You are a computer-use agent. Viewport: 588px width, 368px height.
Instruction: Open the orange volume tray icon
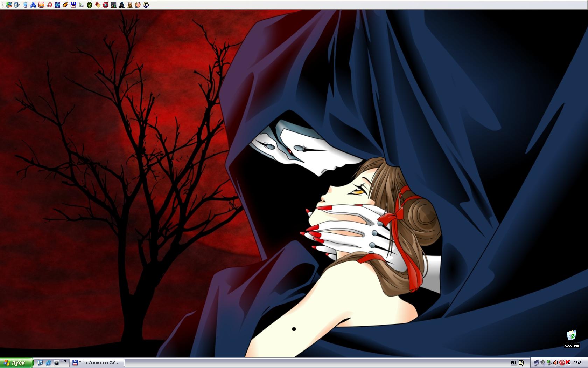556,363
